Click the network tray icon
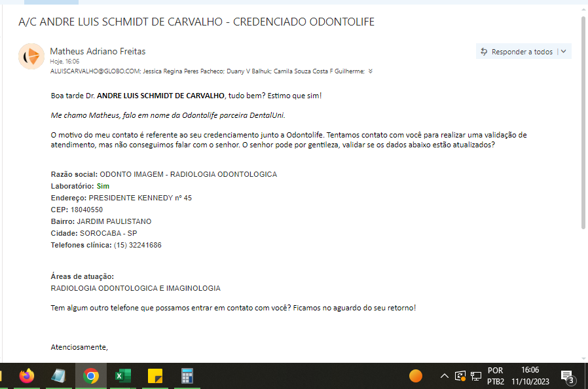The image size is (588, 389). 476,376
